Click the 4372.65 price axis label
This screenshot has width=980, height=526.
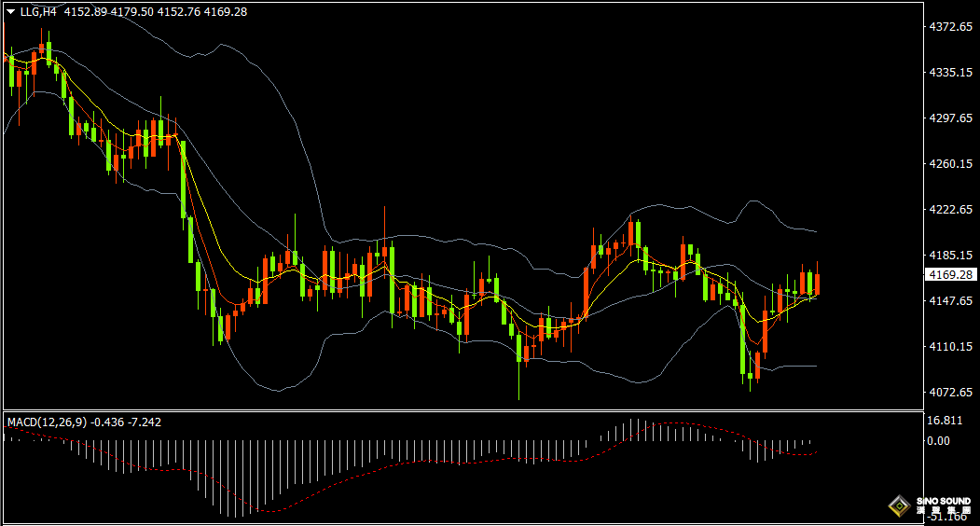pyautogui.click(x=950, y=27)
